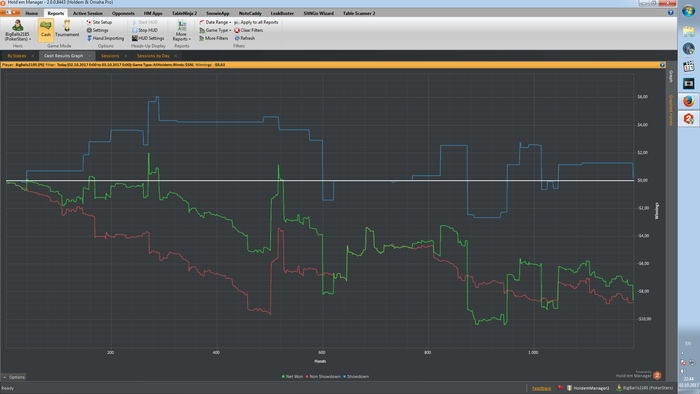Switch to Firefox in taskbar
Viewport: 700px width, 394px height.
coord(688,101)
